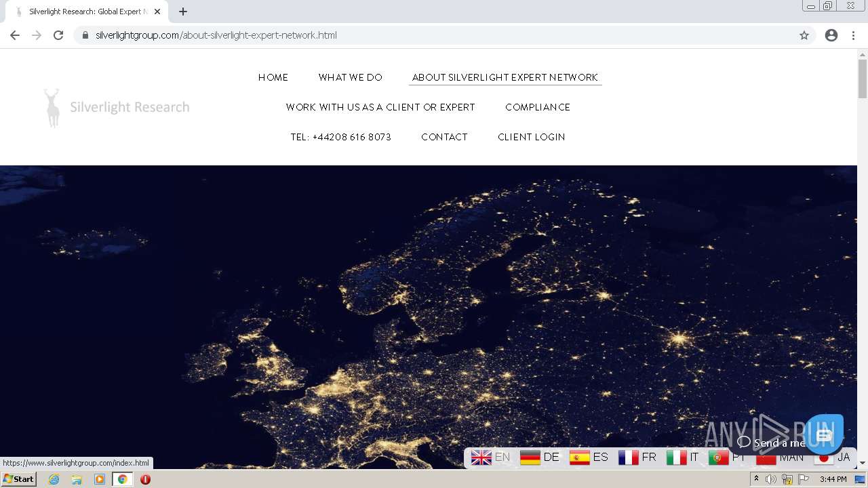Open the Windows Start menu
The height and width of the screenshot is (488, 868).
tap(18, 479)
